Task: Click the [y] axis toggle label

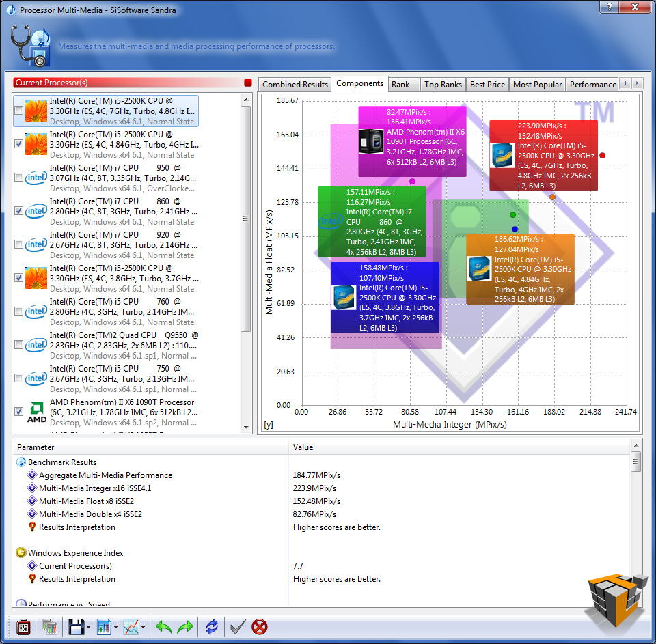Action: (269, 425)
